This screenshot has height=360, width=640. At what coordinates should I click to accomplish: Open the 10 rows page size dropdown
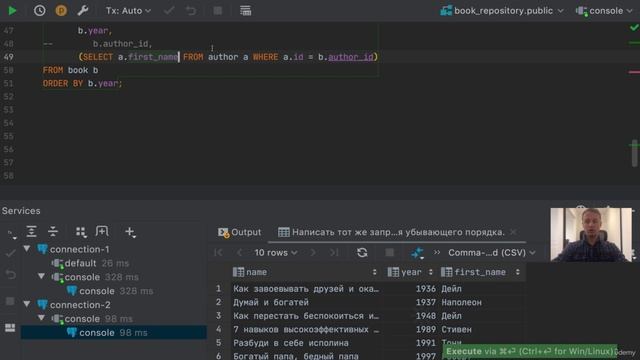point(276,253)
